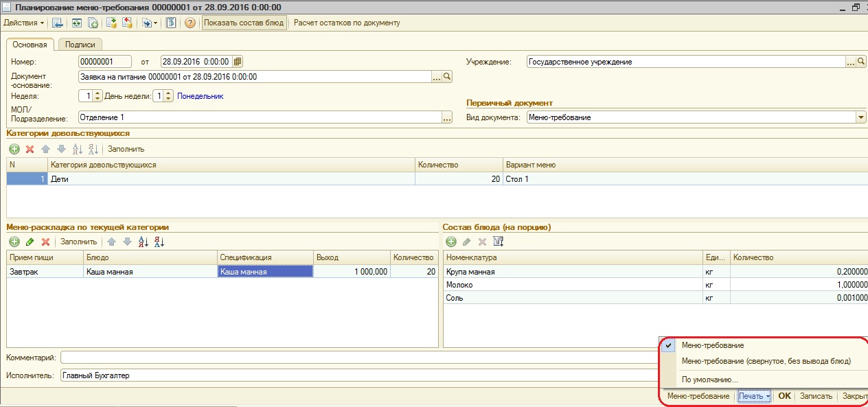Add an ingredient to Состав блюда
The height and width of the screenshot is (407, 868).
pyautogui.click(x=451, y=242)
